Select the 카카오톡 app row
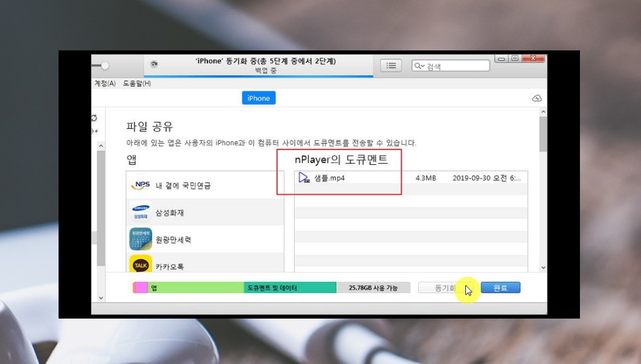The height and width of the screenshot is (364, 641). (x=205, y=263)
